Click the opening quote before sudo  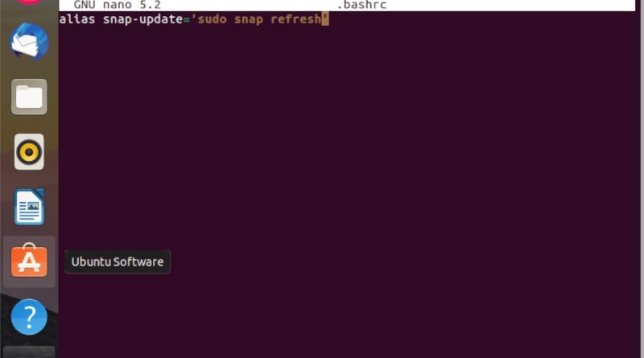point(194,19)
